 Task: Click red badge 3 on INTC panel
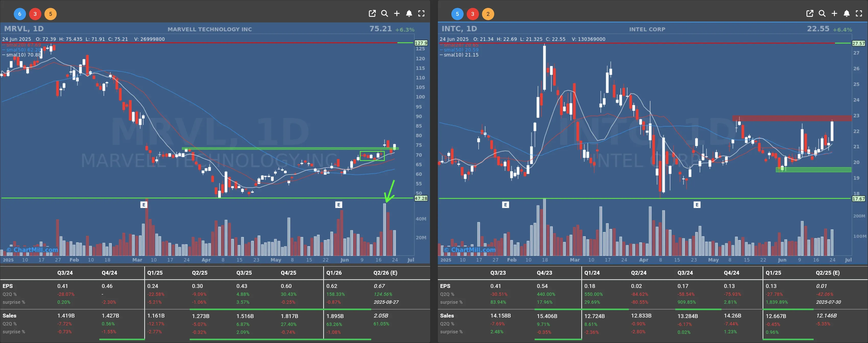(x=473, y=14)
